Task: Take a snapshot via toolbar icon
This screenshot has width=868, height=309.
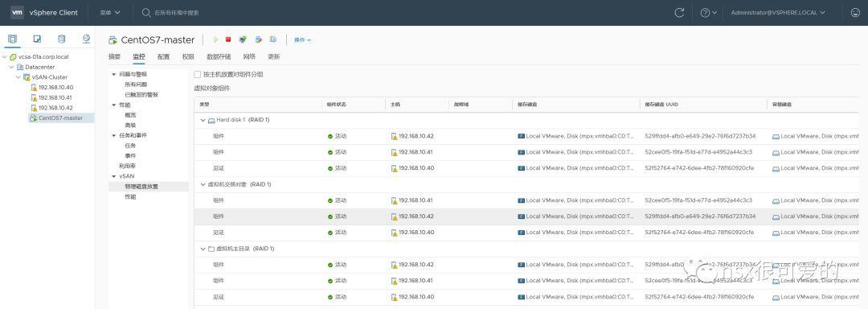Action: coord(273,40)
